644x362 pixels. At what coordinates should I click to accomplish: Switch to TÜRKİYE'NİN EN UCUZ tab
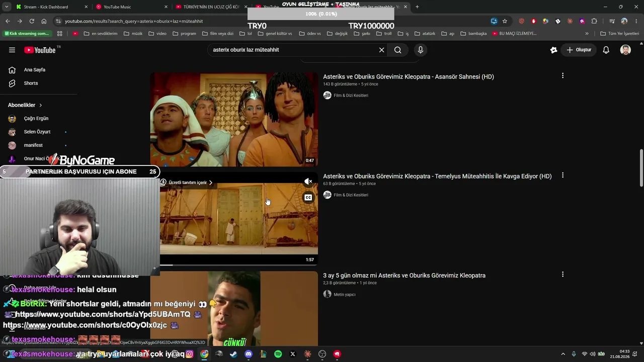(210, 7)
